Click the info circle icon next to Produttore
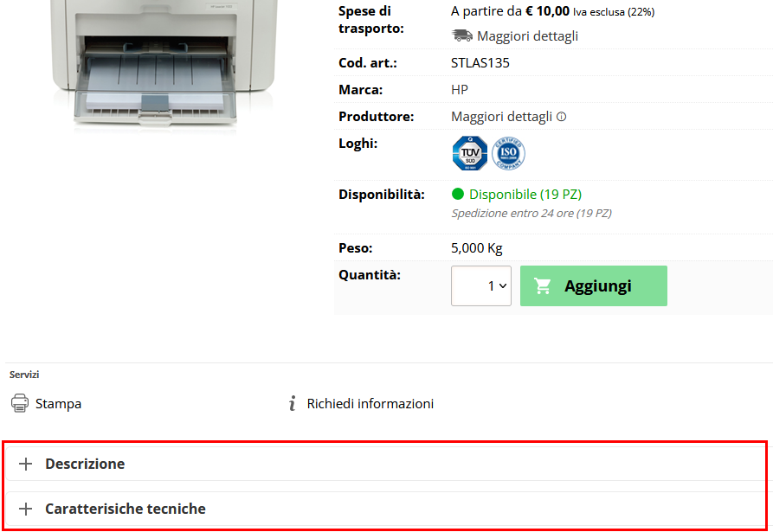Image resolution: width=773 pixels, height=532 pixels. click(x=562, y=117)
